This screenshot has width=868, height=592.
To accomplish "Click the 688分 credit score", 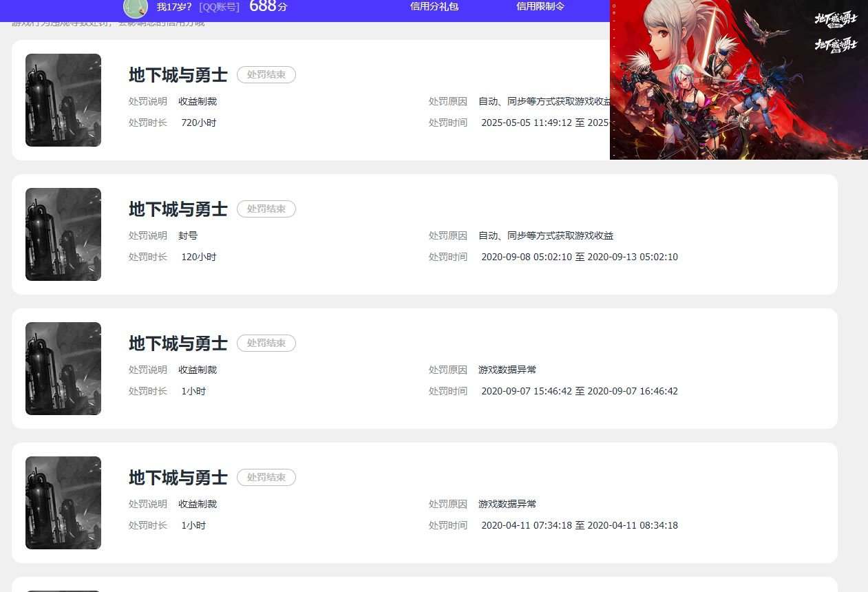I will click(x=268, y=6).
